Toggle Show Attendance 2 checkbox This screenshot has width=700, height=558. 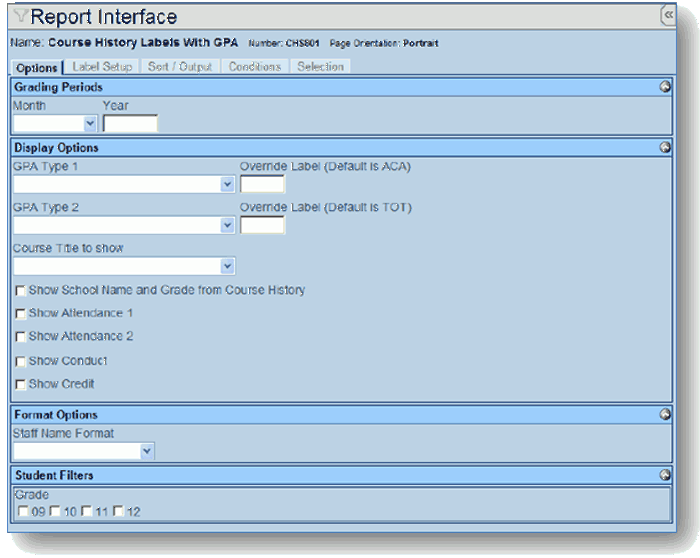point(21,337)
